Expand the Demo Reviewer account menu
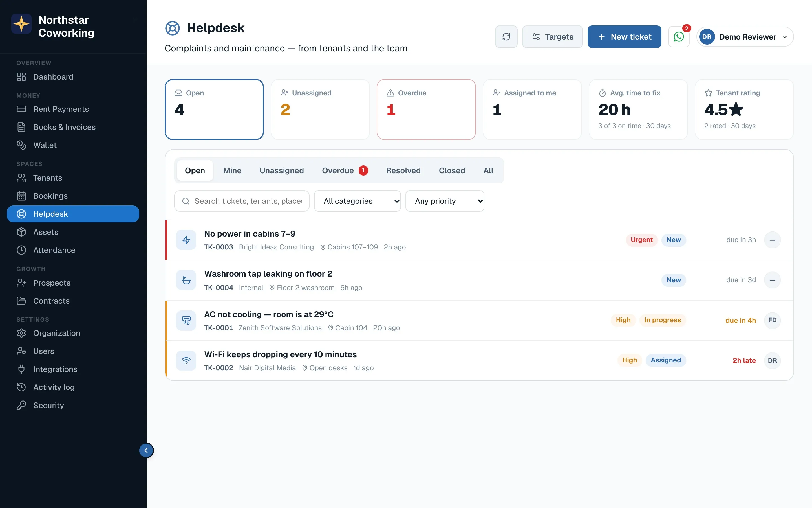The height and width of the screenshot is (508, 812). (x=745, y=37)
